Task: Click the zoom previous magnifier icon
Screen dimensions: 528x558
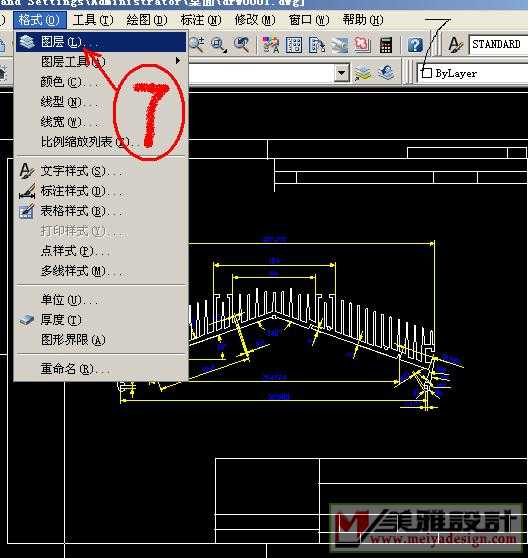Action: [242, 45]
